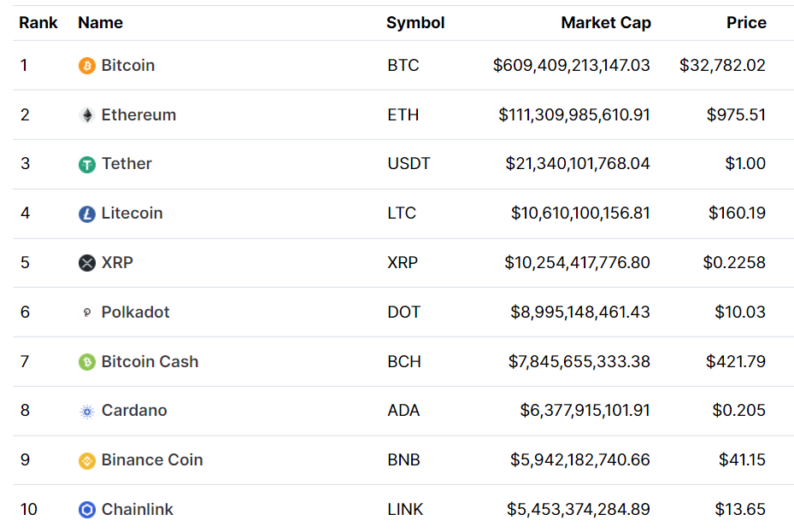Open the Ethereum name link
Screen dimensions: 794x532
coord(138,115)
